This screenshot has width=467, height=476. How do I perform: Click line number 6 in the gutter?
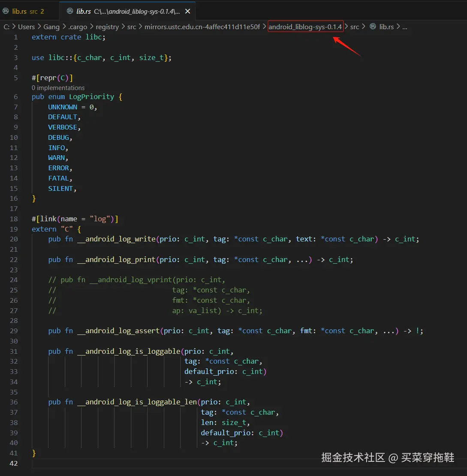point(16,97)
